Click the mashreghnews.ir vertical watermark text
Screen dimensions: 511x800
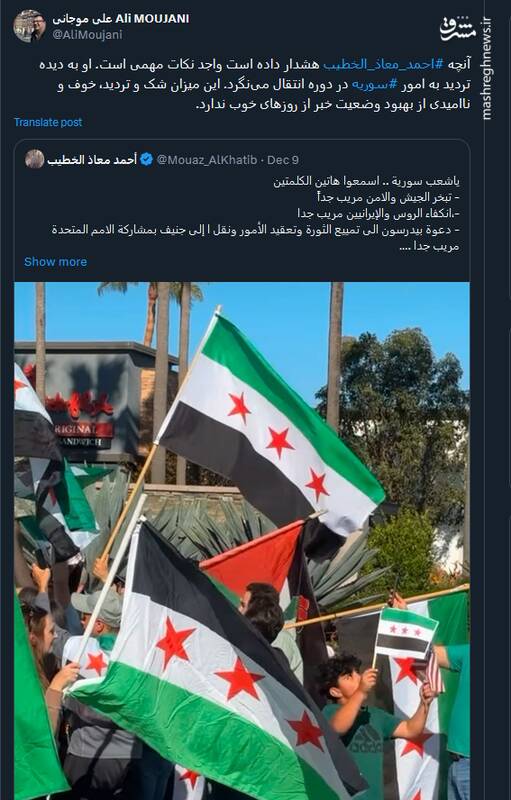[x=486, y=68]
